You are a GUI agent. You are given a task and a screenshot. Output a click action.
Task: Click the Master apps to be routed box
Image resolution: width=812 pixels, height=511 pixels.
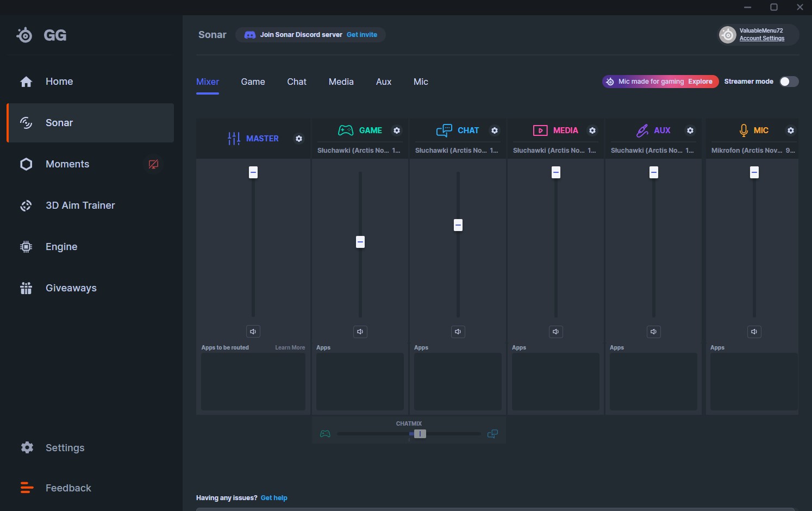253,382
